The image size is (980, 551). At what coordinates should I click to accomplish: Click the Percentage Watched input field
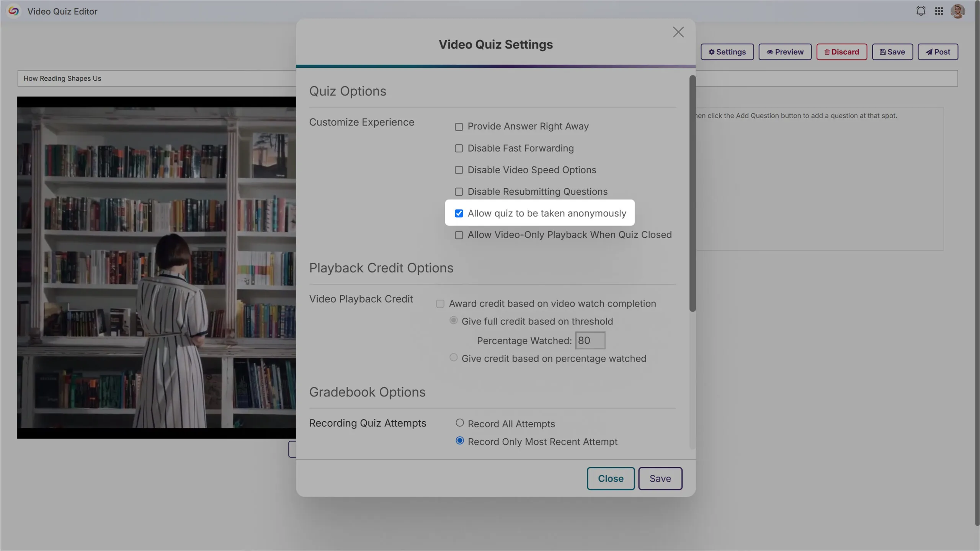[x=590, y=341]
